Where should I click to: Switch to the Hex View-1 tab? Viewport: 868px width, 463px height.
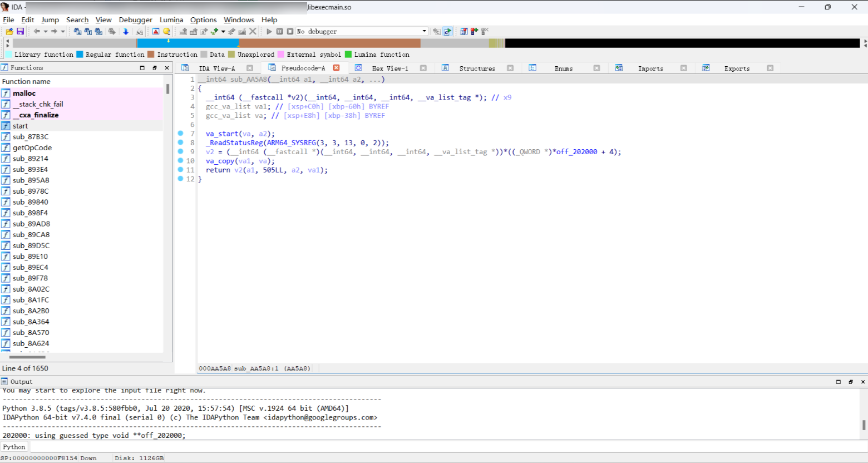point(390,68)
